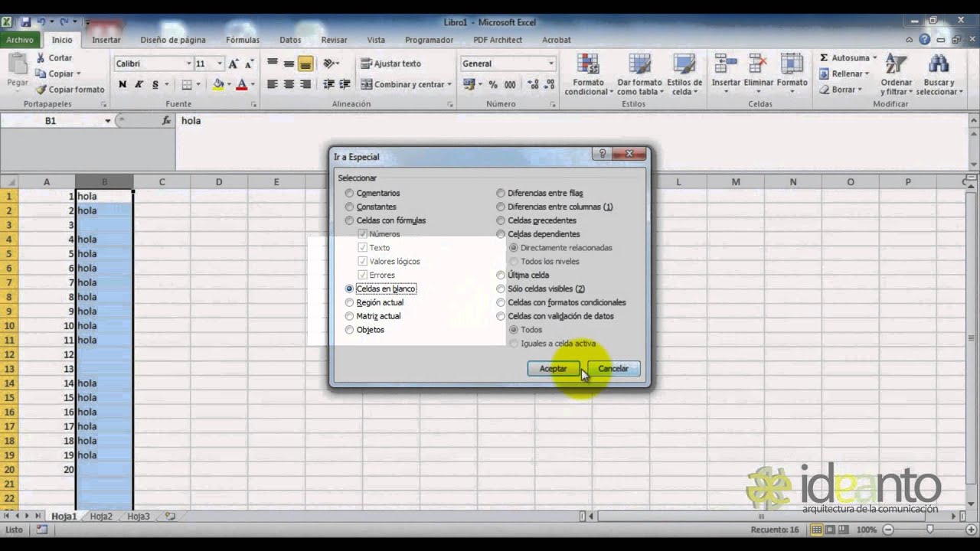The width and height of the screenshot is (980, 551).
Task: Center text horizontally icon
Action: coord(289,85)
